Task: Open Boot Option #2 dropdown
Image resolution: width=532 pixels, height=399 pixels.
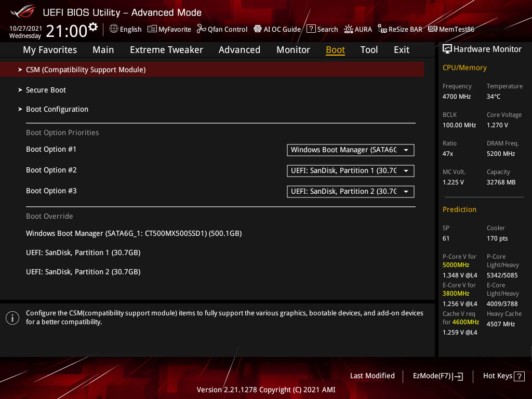Action: 351,170
